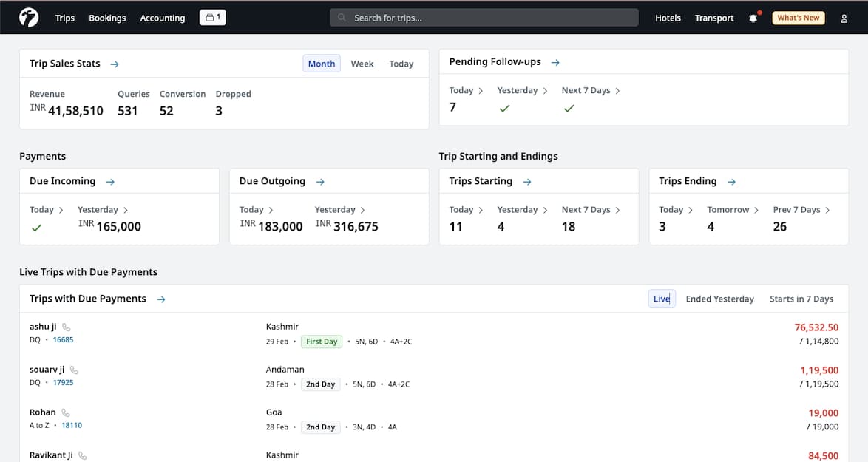Click the company logo in the navbar
Viewport: 868px width, 462px height.
[29, 16]
